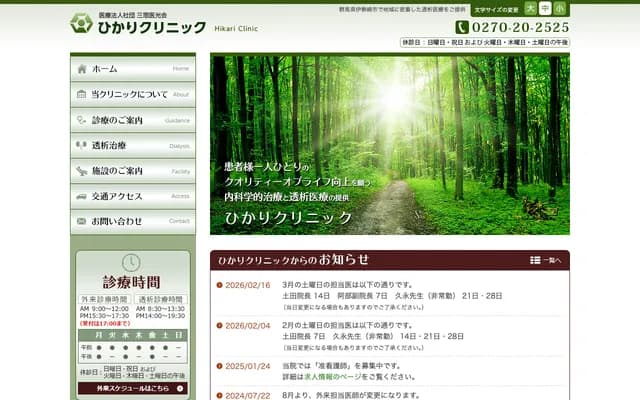This screenshot has width=640, height=400.
Task: Click the building icon next to 当クリニックについて
Action: [82, 94]
